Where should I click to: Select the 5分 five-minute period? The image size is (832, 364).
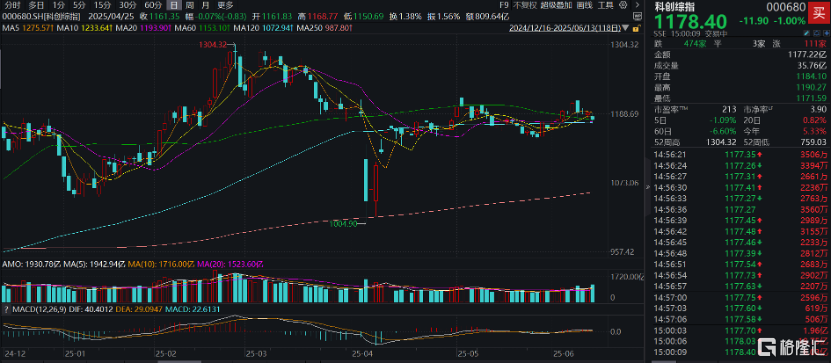pos(79,5)
